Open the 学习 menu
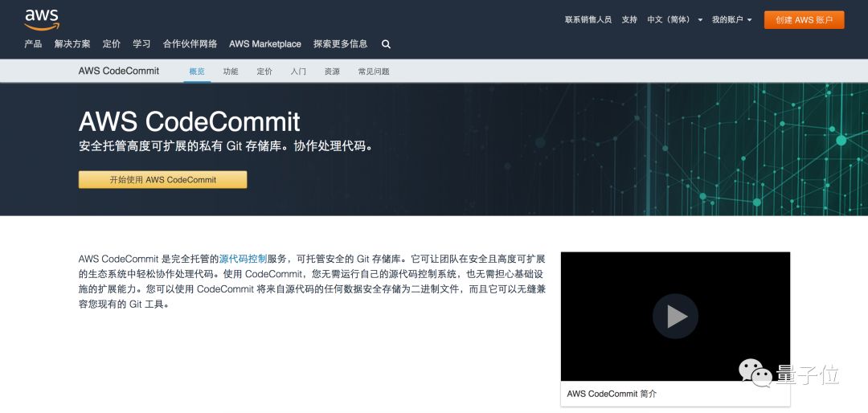This screenshot has height=413, width=868. click(x=141, y=43)
